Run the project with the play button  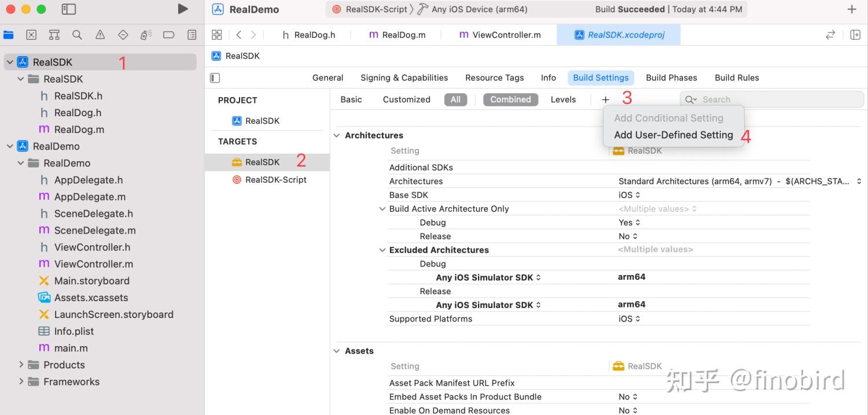click(183, 9)
